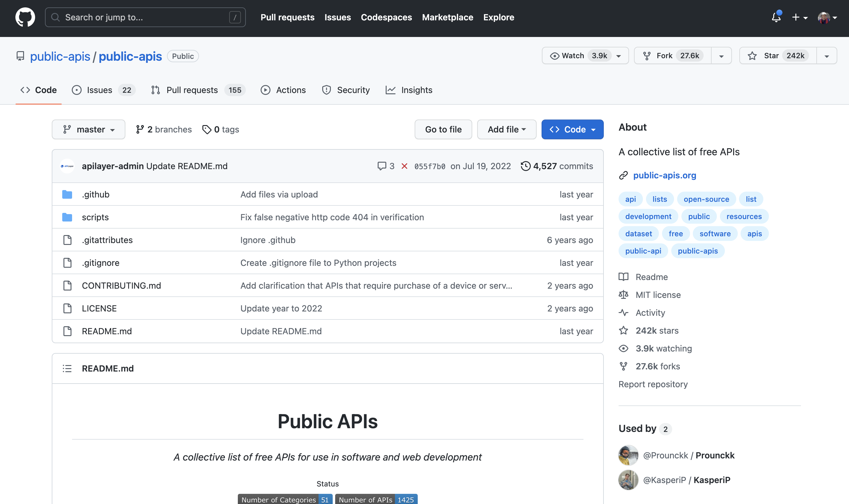
Task: Open the Actions tab
Action: 283,90
